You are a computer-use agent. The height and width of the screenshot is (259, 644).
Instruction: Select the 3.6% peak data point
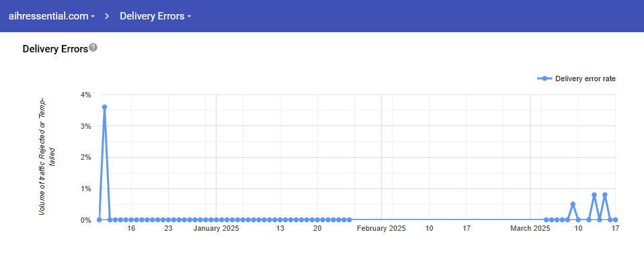[104, 107]
